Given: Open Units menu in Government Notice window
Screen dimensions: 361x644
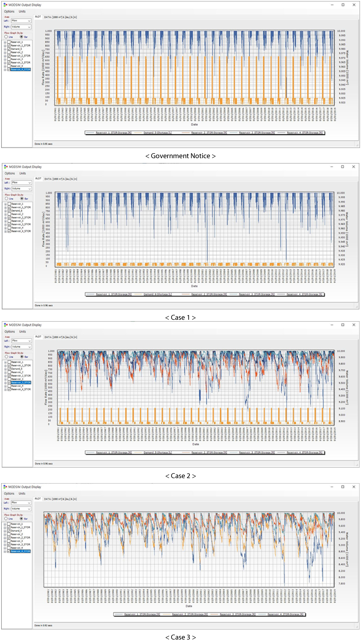Looking at the screenshot, I should [x=22, y=11].
